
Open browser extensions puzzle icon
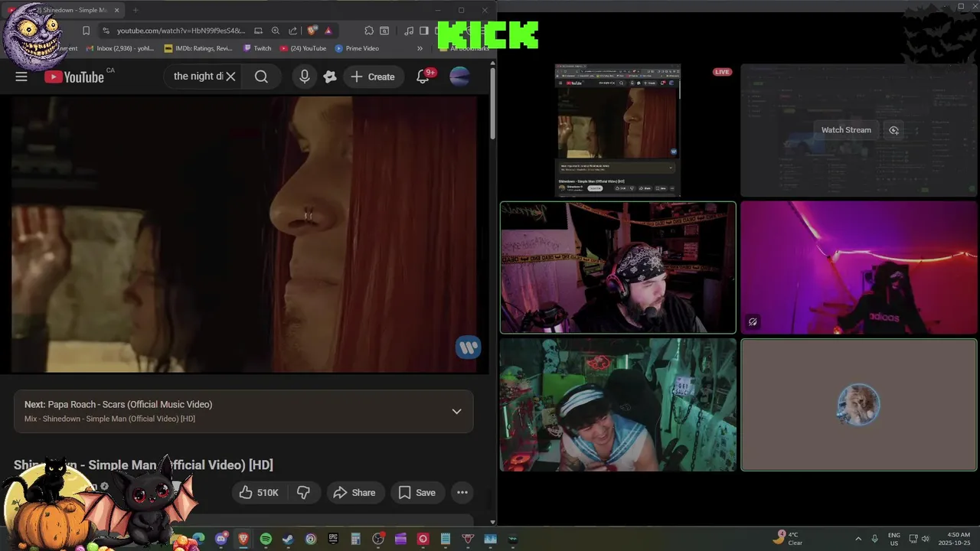coord(369,31)
